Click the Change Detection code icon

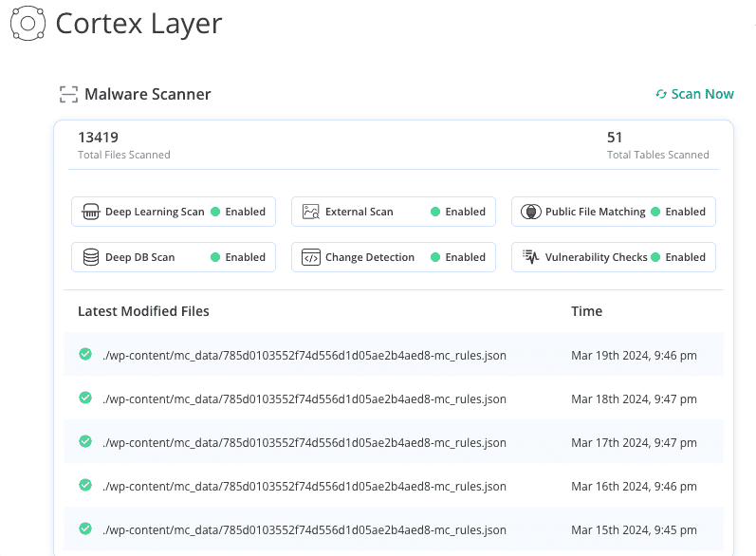pos(311,257)
